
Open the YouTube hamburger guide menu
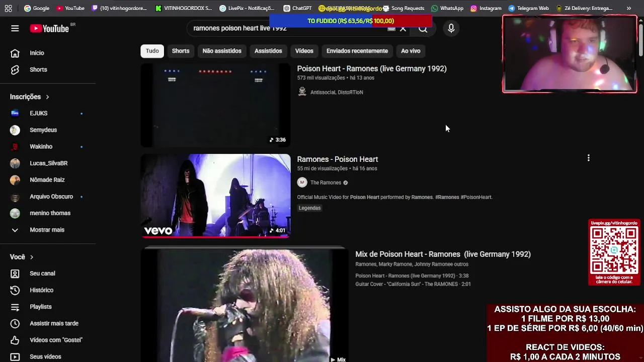pyautogui.click(x=15, y=29)
